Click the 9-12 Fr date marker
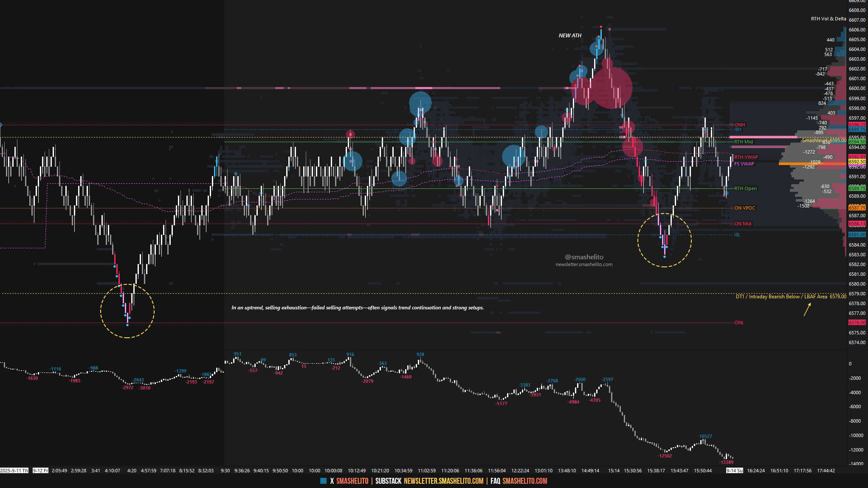 40,471
